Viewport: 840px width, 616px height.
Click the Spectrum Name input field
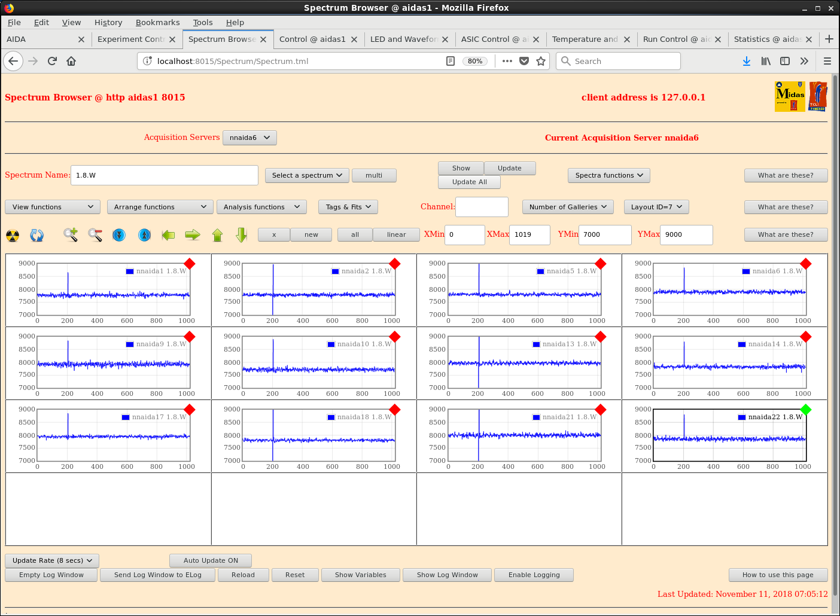pos(164,175)
